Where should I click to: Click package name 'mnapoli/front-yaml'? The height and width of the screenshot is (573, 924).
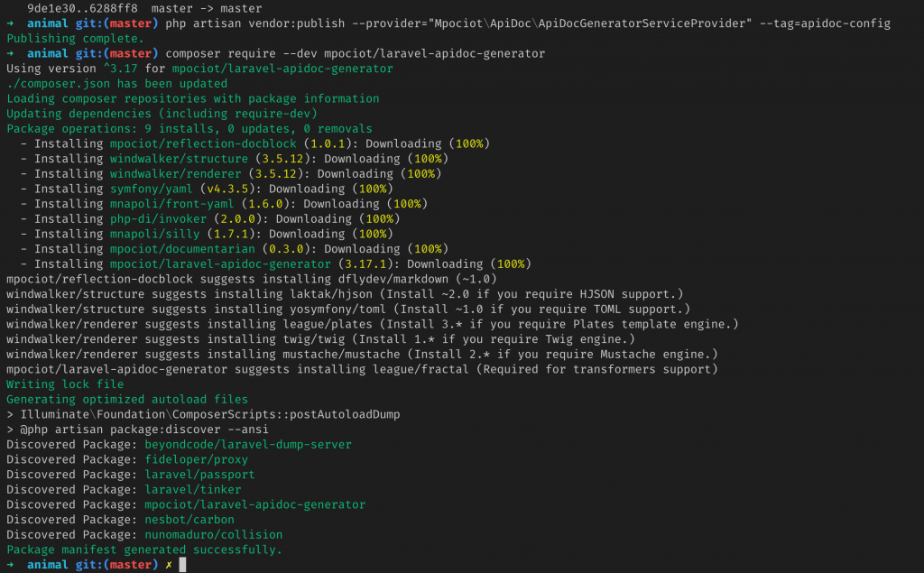172,204
